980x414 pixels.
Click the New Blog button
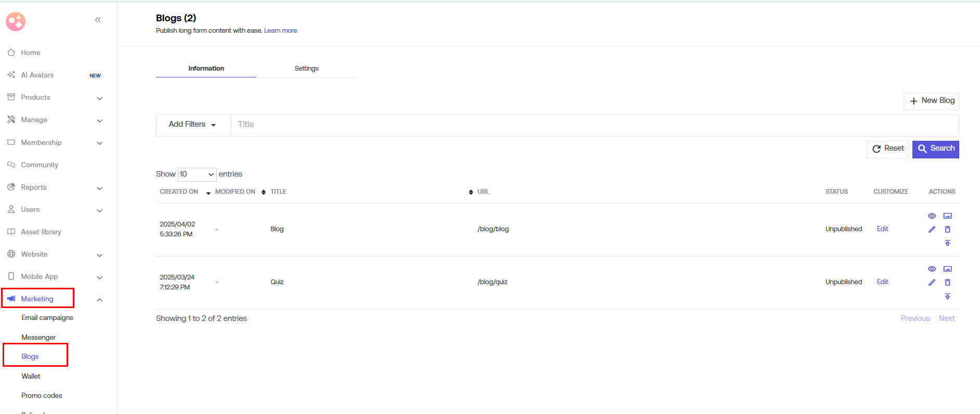[931, 101]
